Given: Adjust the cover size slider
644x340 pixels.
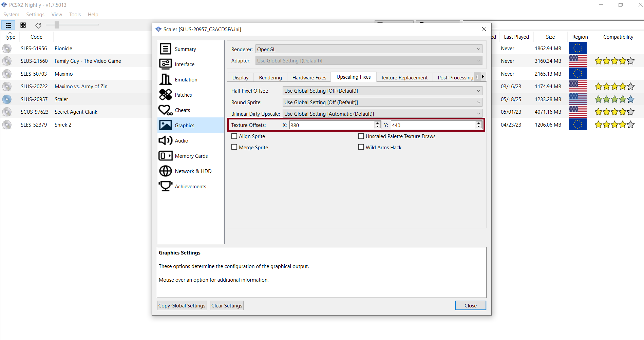Looking at the screenshot, I should (x=57, y=25).
